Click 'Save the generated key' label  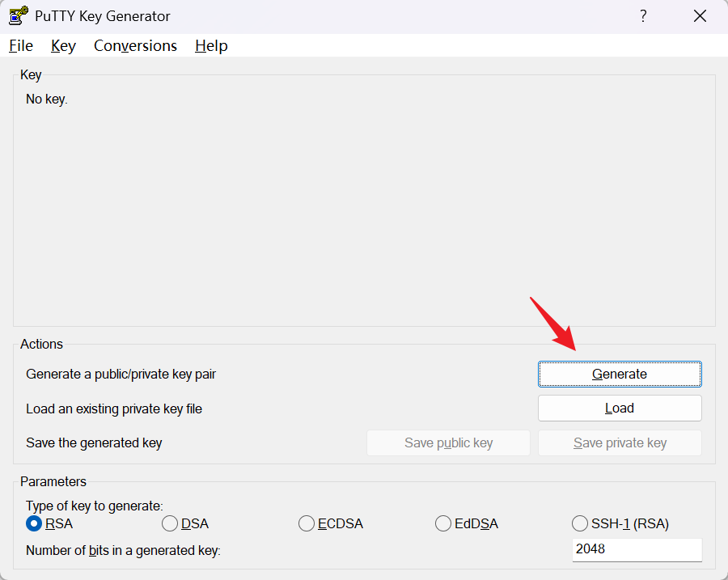[94, 443]
